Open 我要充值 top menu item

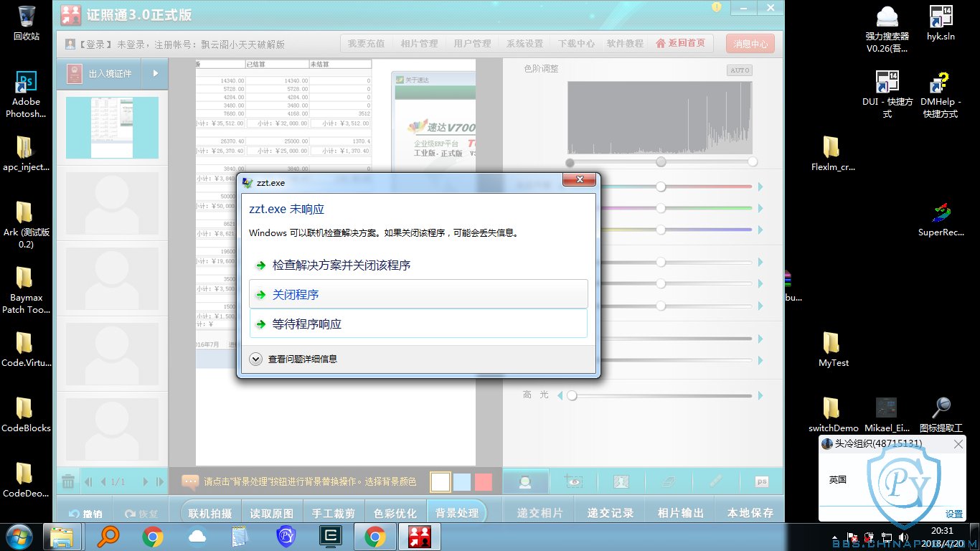point(366,44)
